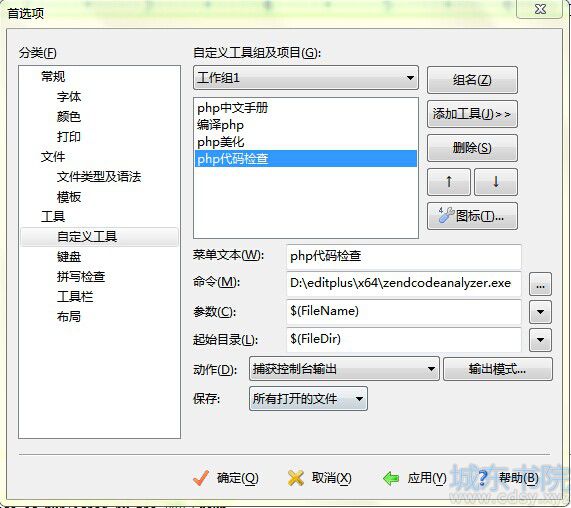571x508 pixels.
Task: Open the 图标(T)... icon chooser
Action: (x=472, y=216)
